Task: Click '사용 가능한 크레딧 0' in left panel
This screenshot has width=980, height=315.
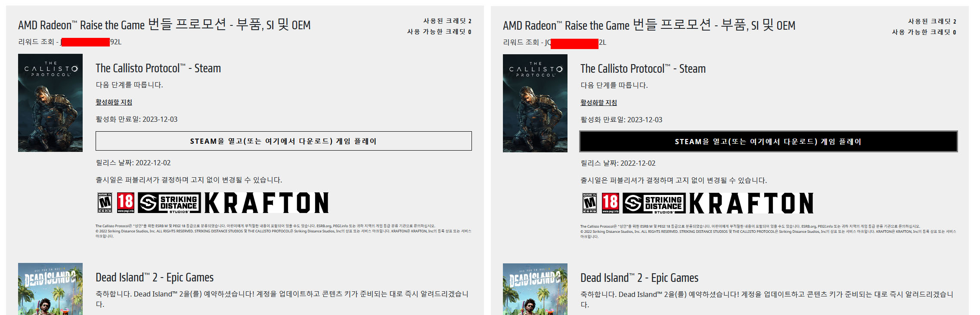Action: tap(439, 31)
